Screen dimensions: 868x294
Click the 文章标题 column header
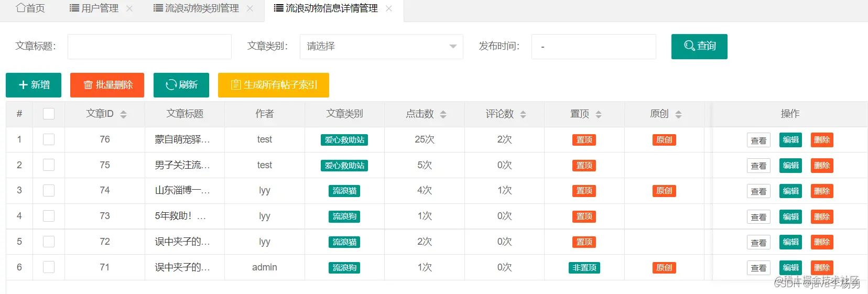pos(185,114)
